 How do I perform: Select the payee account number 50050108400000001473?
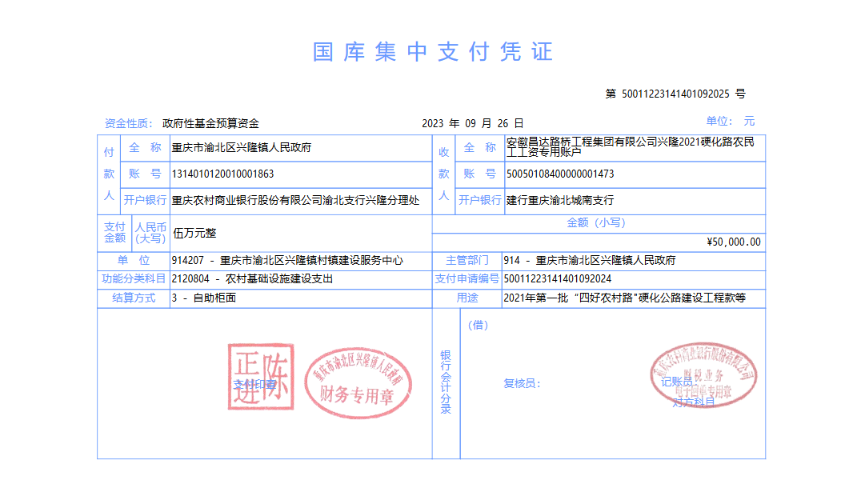560,174
